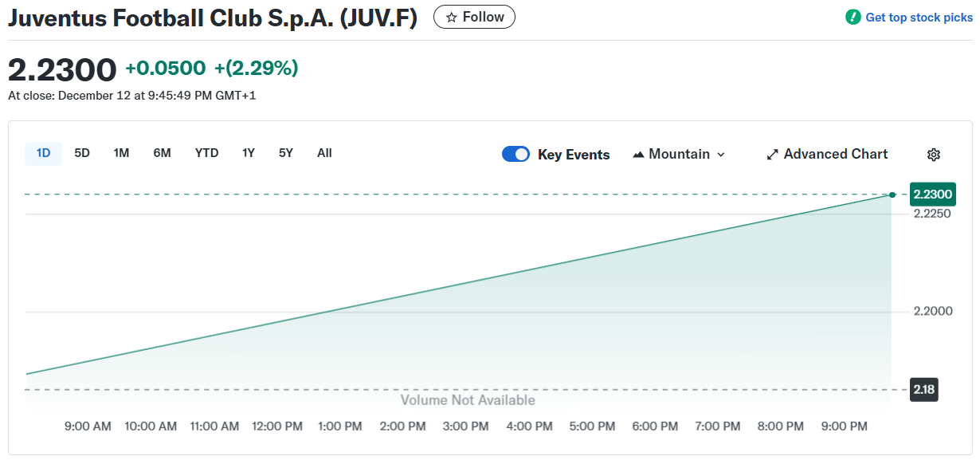Select the 1D time range tab

click(x=43, y=153)
